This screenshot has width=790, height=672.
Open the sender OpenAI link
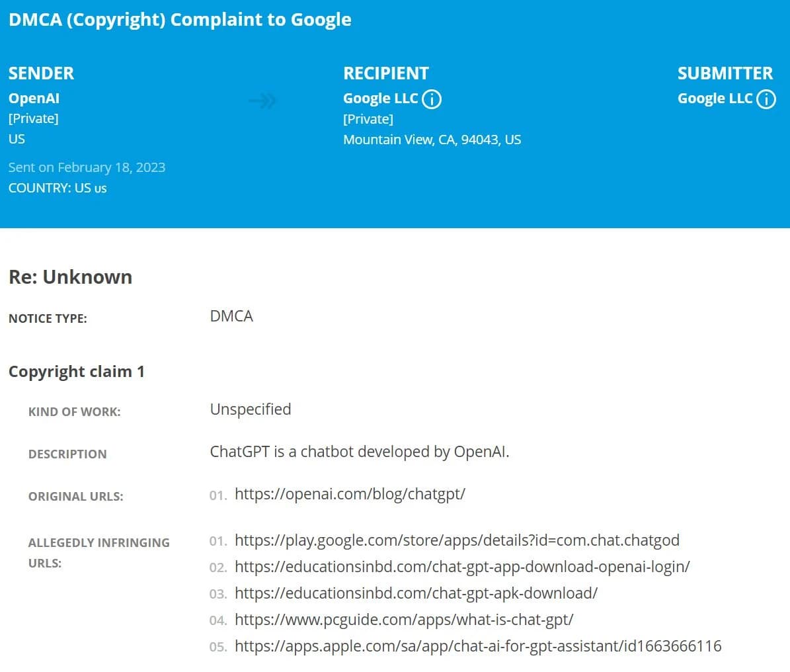(x=34, y=99)
